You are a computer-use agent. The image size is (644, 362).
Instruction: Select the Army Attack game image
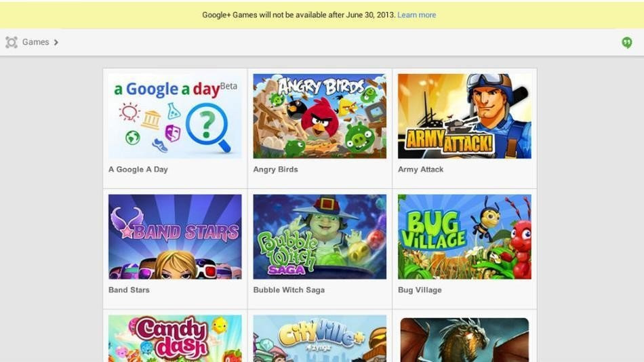(x=464, y=116)
